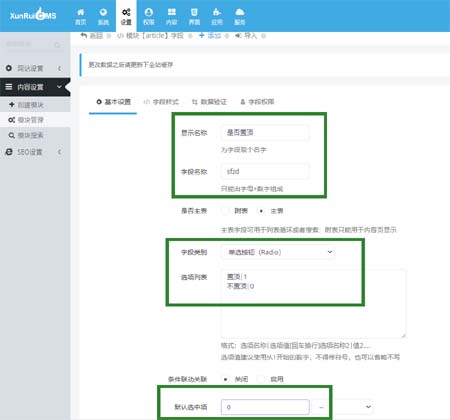Expand the SEO设置 sidebar section
This screenshot has height=420, width=450.
click(x=35, y=152)
